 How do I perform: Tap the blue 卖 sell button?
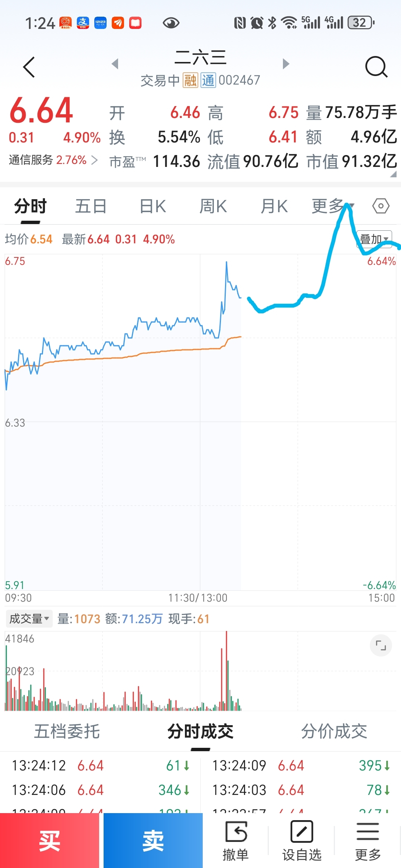point(153,841)
